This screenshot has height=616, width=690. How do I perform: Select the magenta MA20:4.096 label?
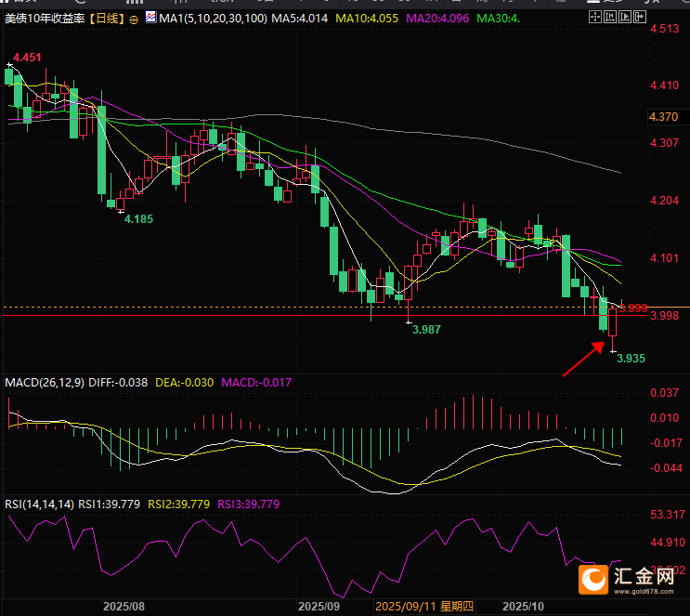point(437,19)
